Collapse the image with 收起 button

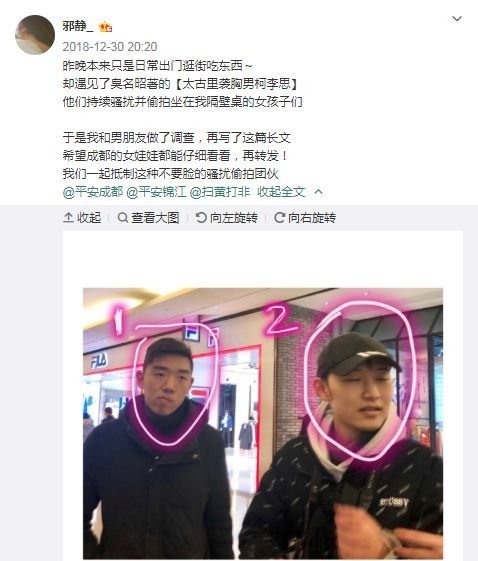[82, 218]
